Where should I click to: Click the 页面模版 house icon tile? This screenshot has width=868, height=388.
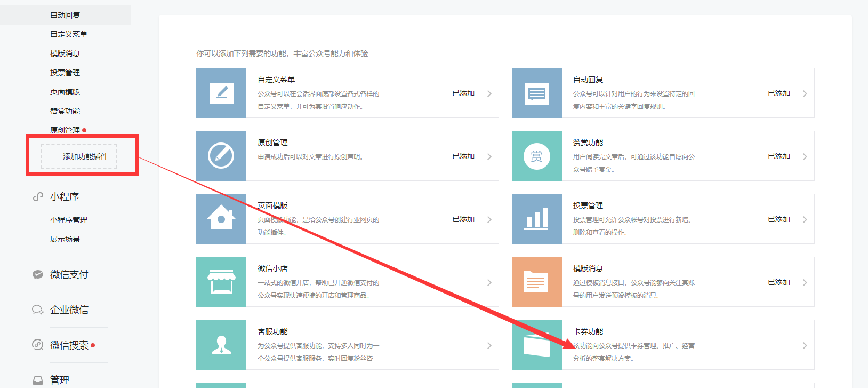tap(221, 219)
